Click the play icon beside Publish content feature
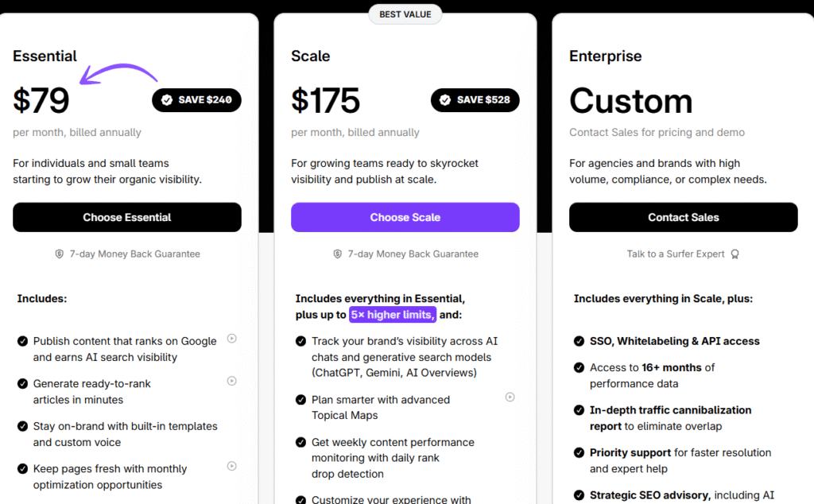This screenshot has width=814, height=504. click(x=232, y=339)
